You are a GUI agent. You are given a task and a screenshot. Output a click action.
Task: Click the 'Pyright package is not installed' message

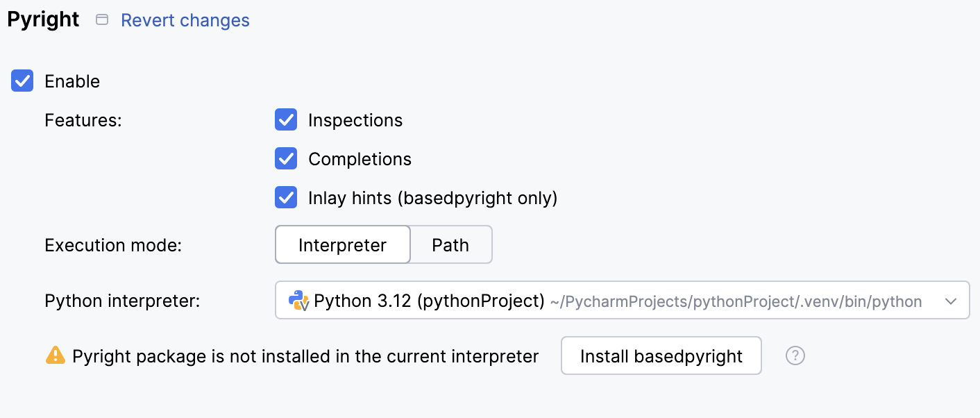pos(305,357)
